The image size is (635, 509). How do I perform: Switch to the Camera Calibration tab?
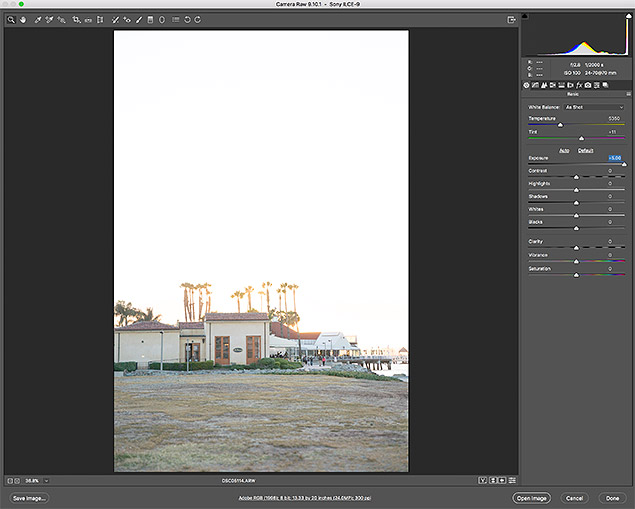(x=590, y=85)
